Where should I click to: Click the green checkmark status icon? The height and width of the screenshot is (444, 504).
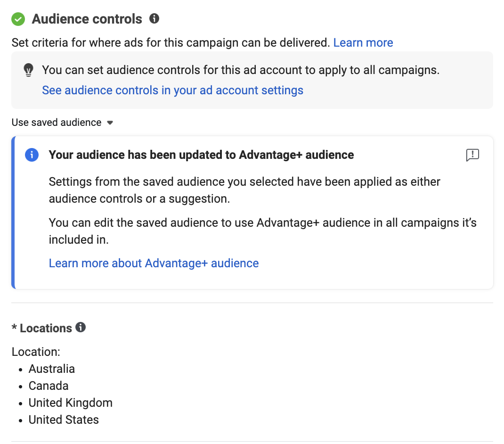18,19
